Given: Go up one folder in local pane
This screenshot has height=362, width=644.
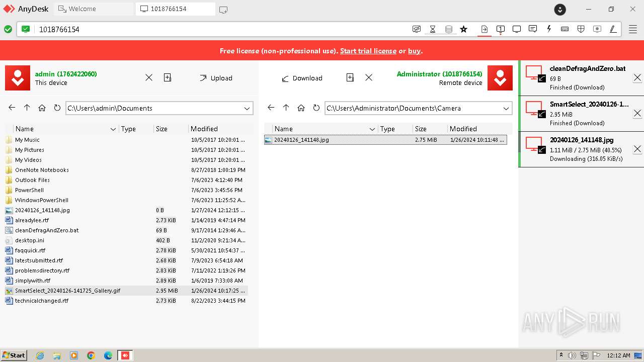Looking at the screenshot, I should [27, 108].
